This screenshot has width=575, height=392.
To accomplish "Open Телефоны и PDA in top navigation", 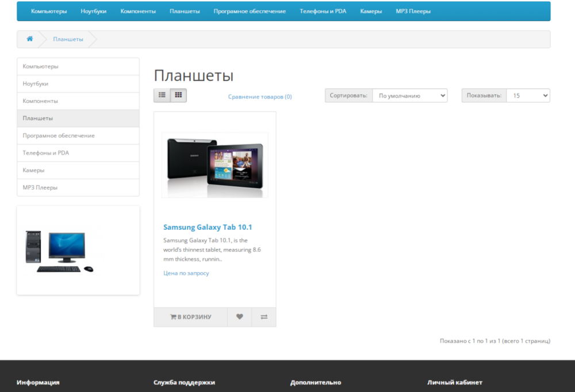I will (x=323, y=11).
